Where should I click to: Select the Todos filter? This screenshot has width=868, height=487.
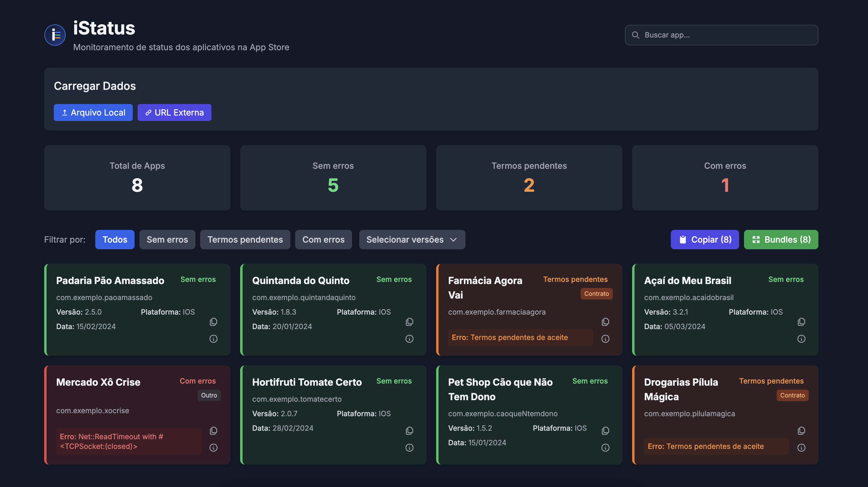[115, 240]
